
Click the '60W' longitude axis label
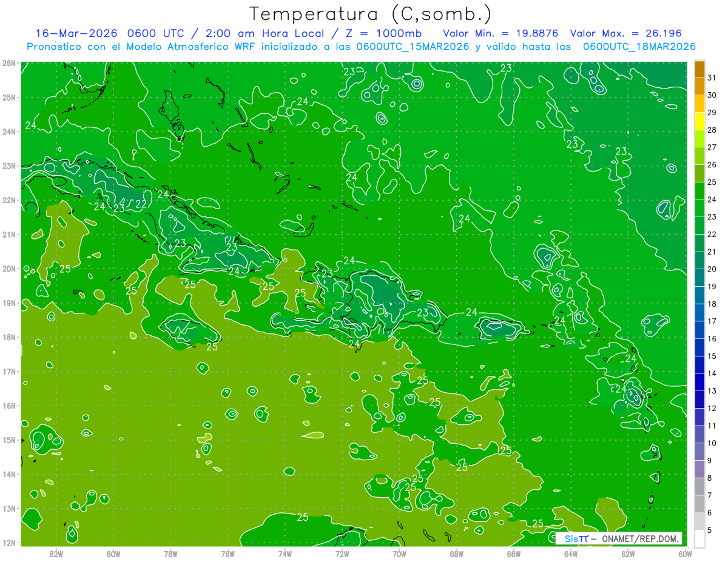[x=685, y=554]
